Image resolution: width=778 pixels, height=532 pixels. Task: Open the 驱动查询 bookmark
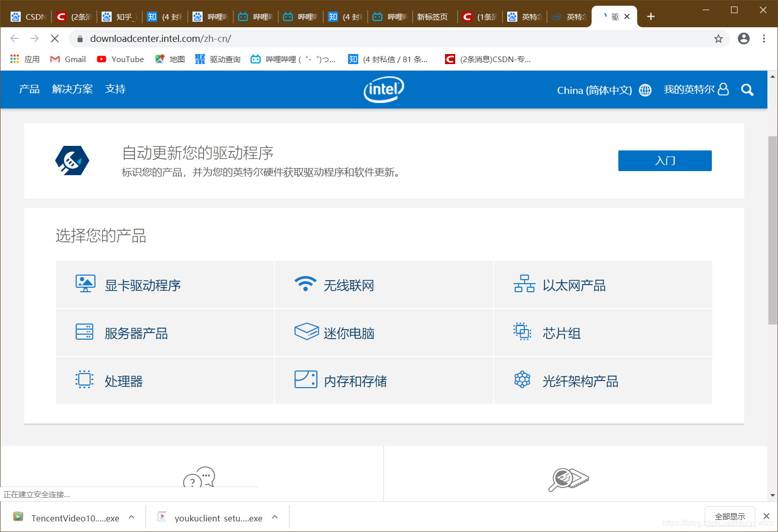tap(218, 59)
